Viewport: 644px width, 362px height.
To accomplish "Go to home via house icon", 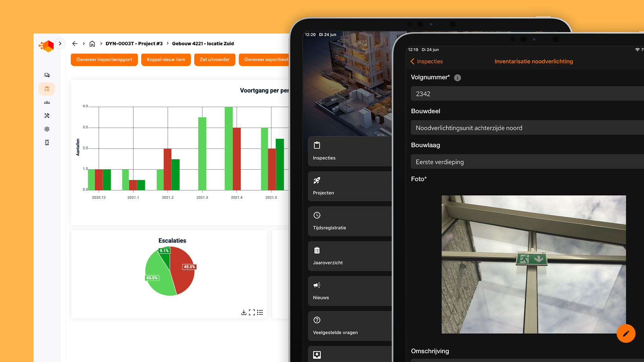I will 92,44.
